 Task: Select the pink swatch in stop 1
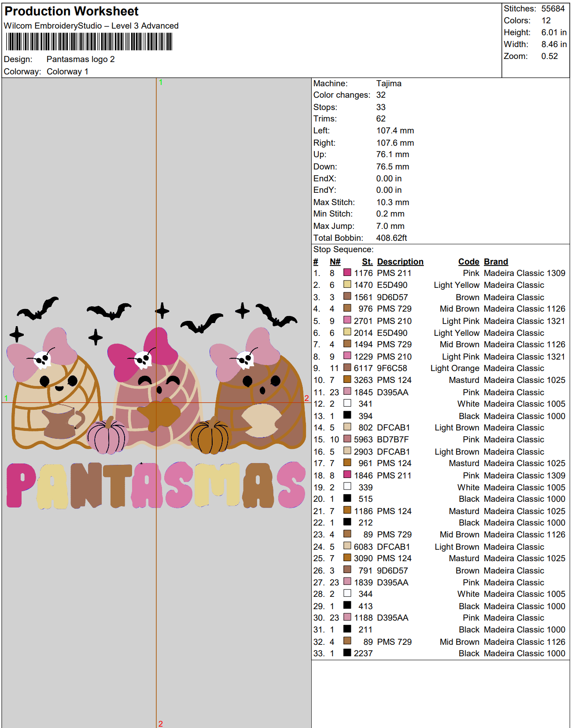point(347,273)
